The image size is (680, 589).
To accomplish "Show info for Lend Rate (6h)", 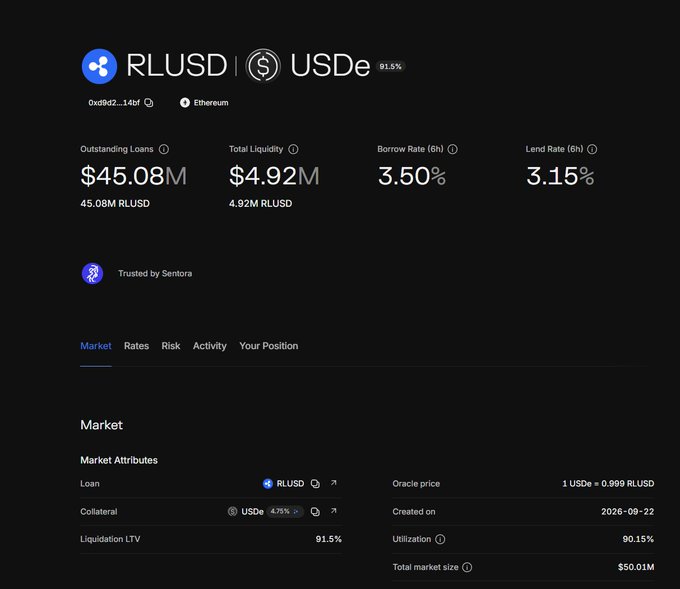I will tap(592, 149).
